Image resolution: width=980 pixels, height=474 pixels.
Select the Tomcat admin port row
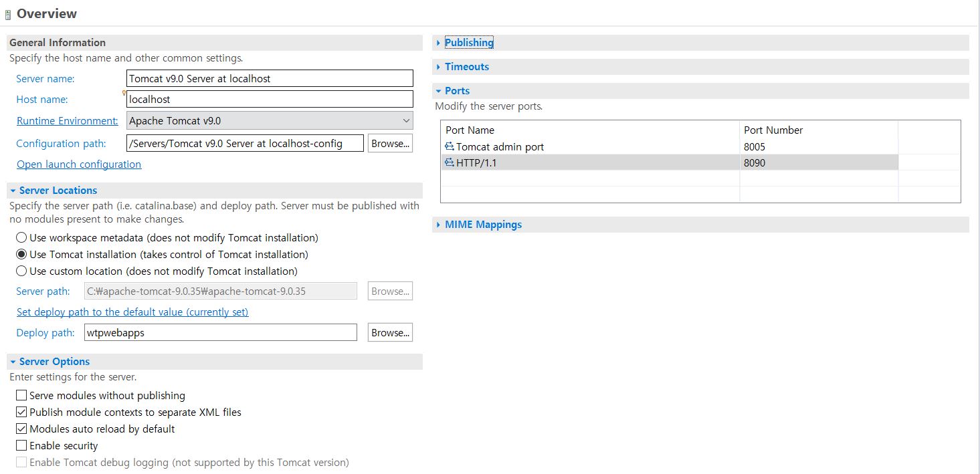coord(669,146)
